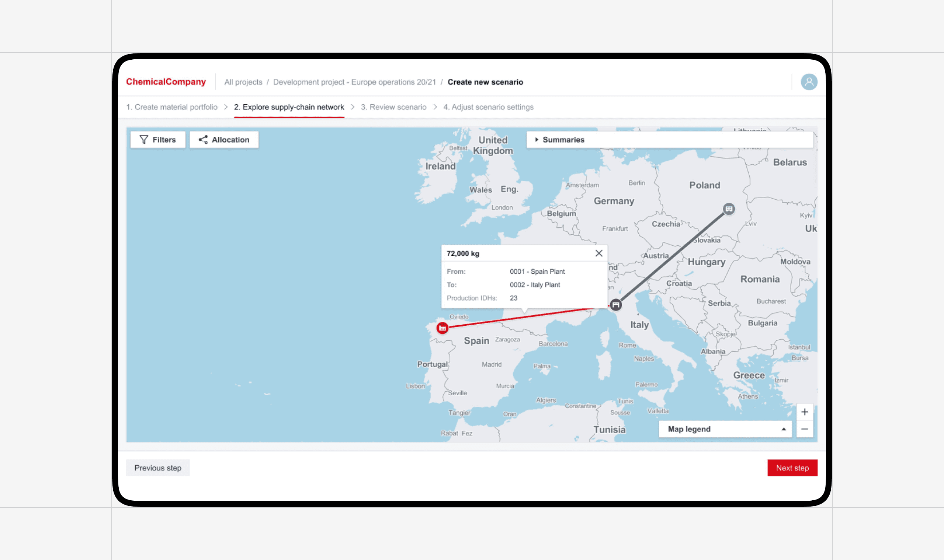Click the dark Italy Plant map marker

pyautogui.click(x=615, y=305)
